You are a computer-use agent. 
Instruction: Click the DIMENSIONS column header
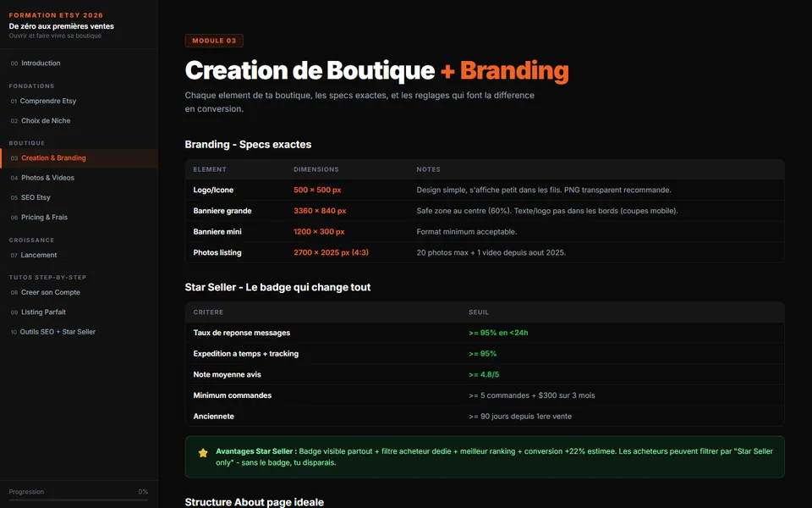pyautogui.click(x=315, y=169)
